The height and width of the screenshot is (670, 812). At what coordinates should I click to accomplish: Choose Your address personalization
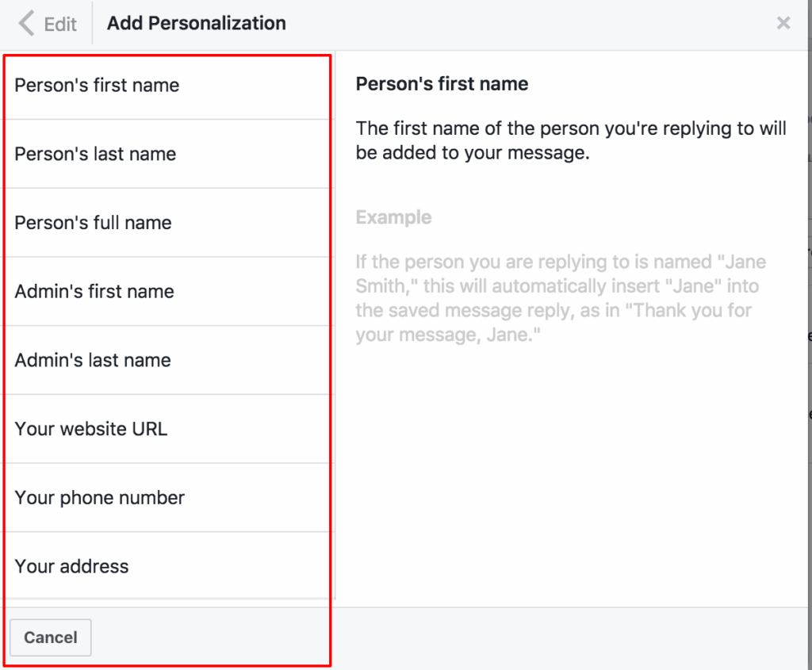pyautogui.click(x=71, y=566)
